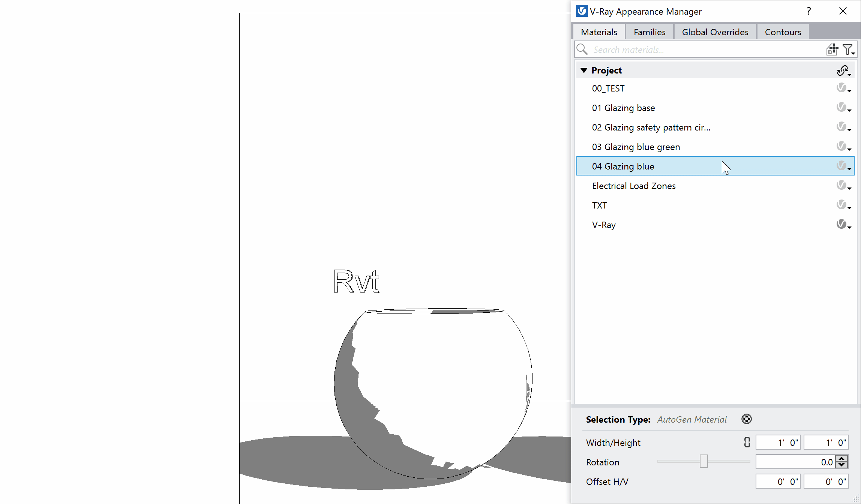Click the Height input field
Viewport: 861px width, 504px height.
pos(826,442)
